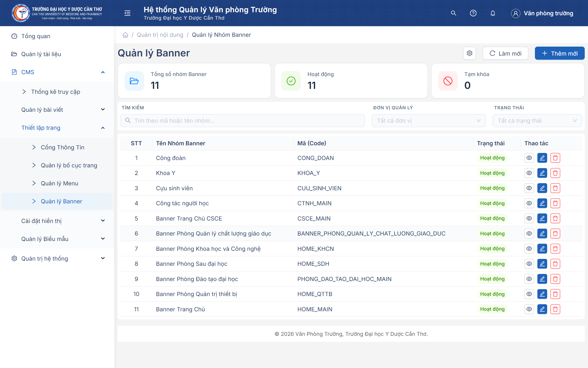The width and height of the screenshot is (588, 368).
Task: View the Công đoàn banner group details
Action: 529,158
